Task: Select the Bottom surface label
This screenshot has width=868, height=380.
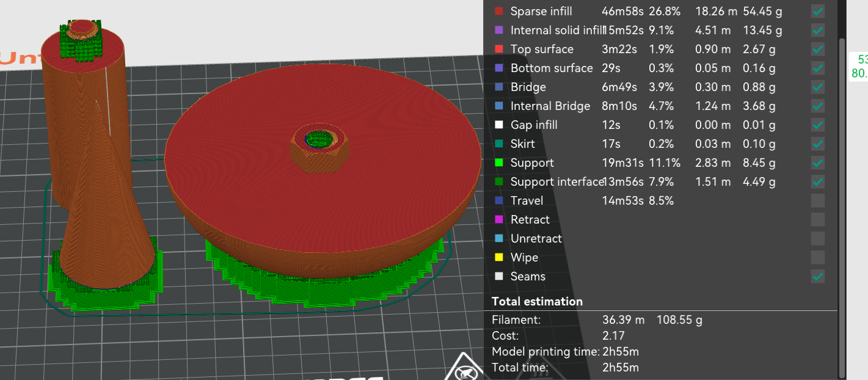Action: click(552, 68)
